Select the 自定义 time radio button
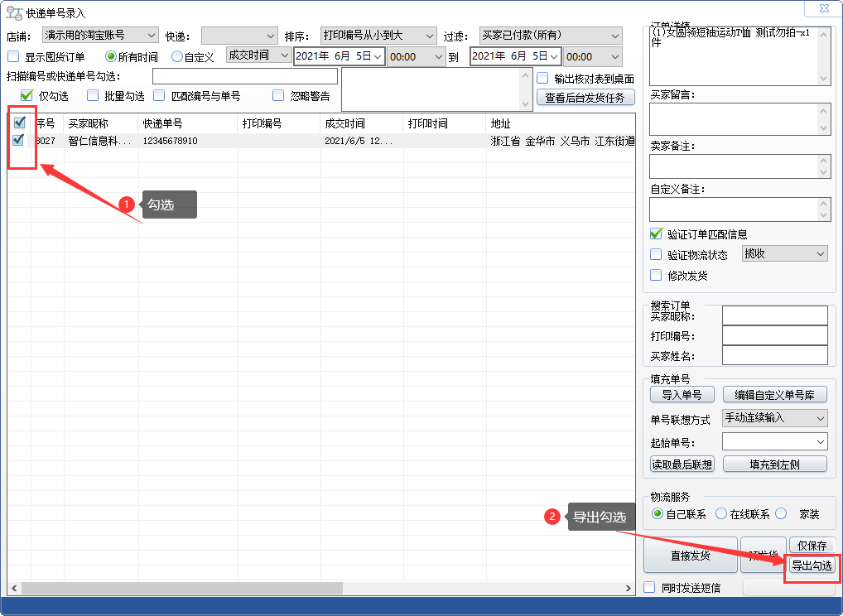Image resolution: width=843 pixels, height=616 pixels. point(177,56)
